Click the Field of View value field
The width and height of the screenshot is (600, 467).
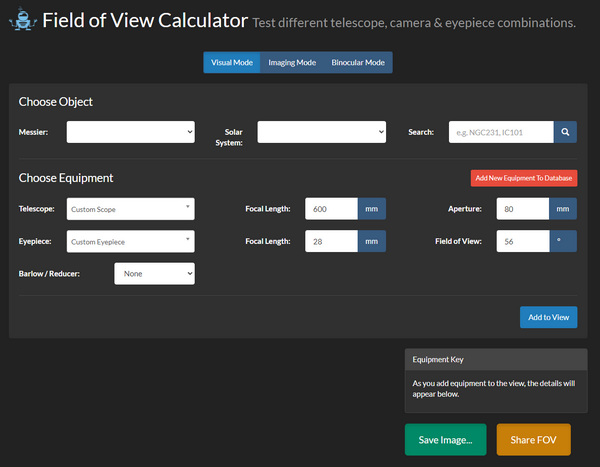523,241
